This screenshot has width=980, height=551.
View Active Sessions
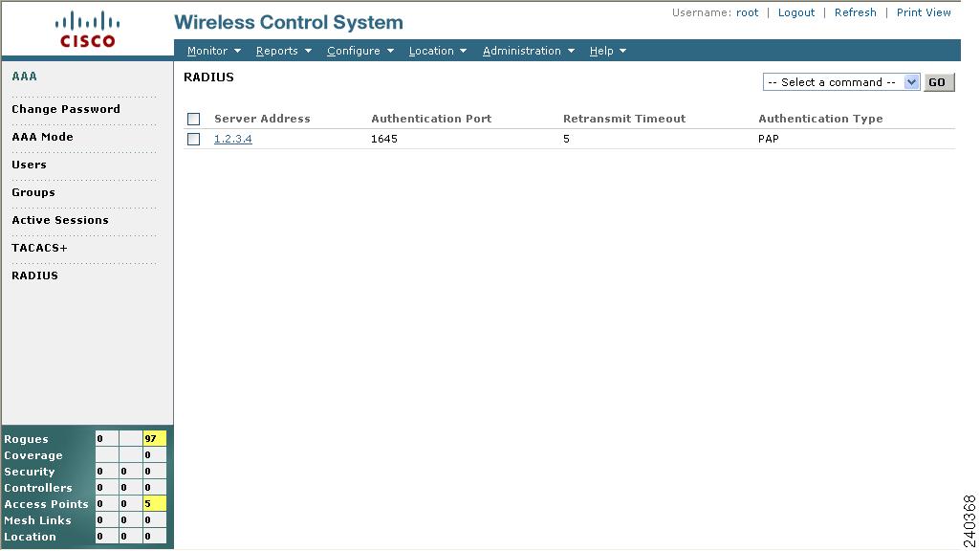point(60,220)
